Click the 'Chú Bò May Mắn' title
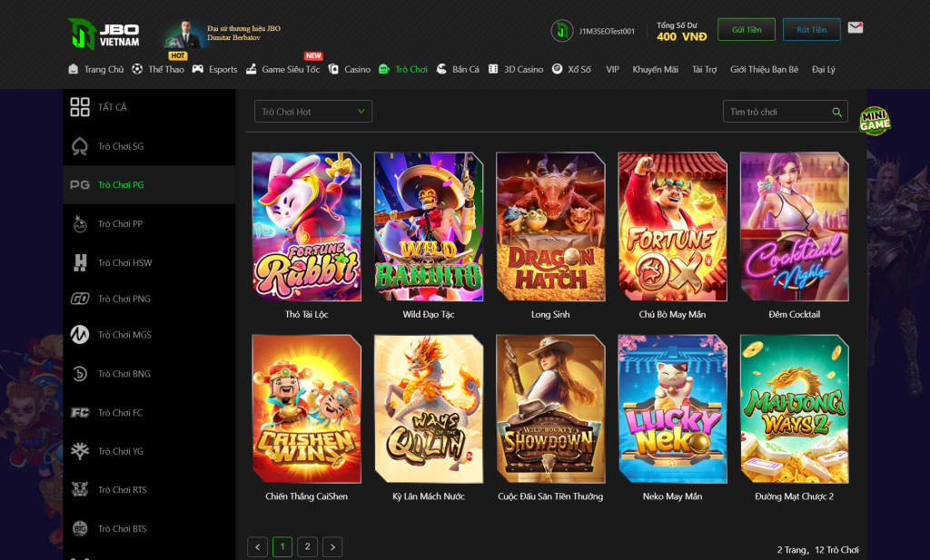 pyautogui.click(x=673, y=315)
